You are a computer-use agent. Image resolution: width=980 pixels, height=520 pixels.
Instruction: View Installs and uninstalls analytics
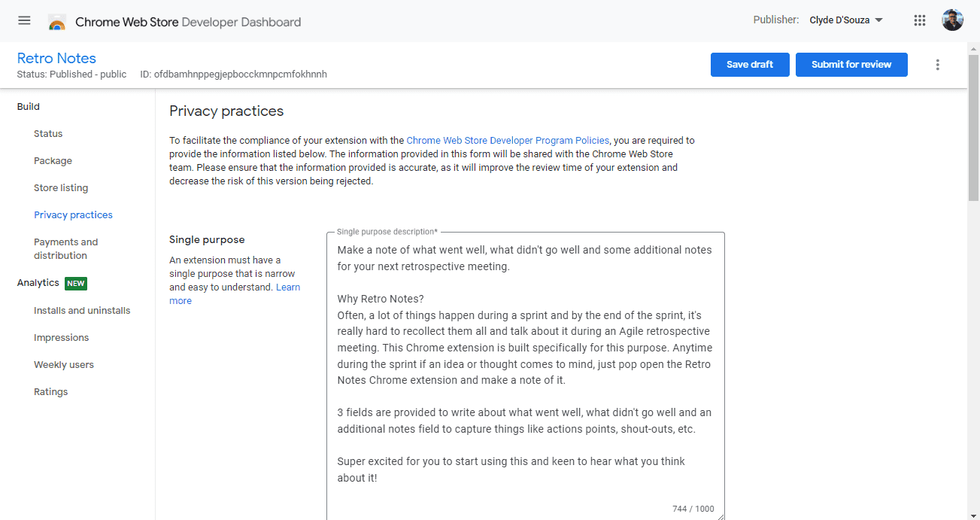82,311
